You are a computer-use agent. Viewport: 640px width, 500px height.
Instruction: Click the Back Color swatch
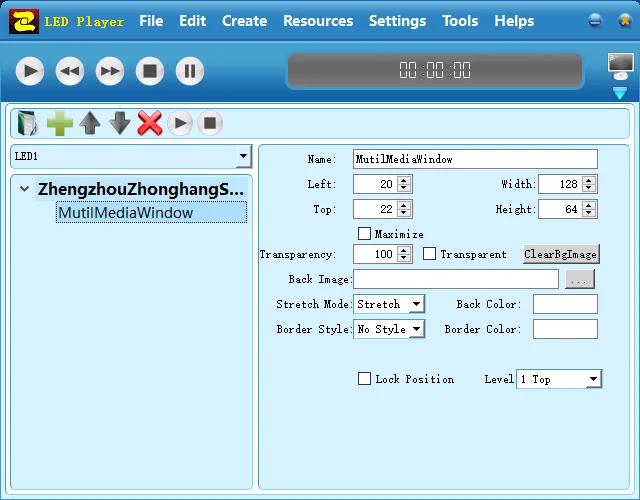[x=565, y=304]
